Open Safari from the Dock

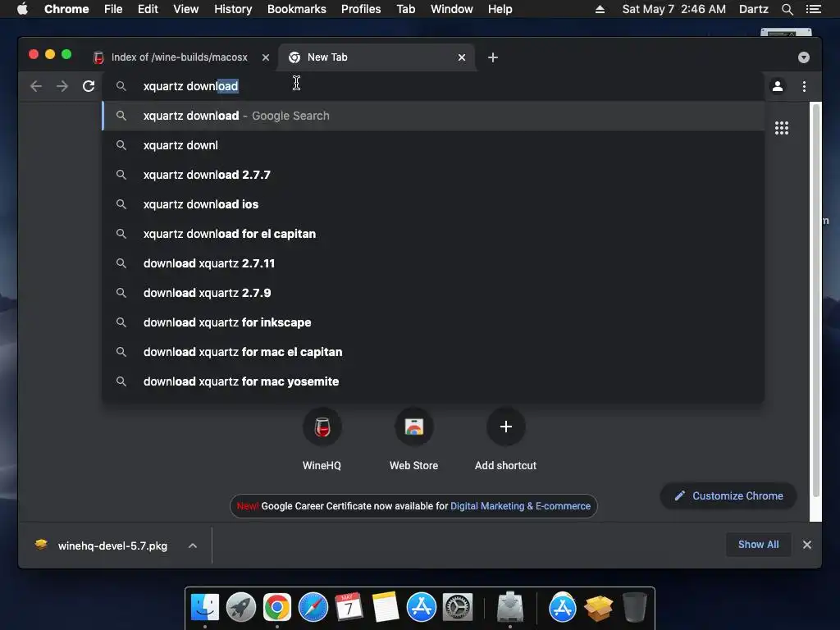click(x=313, y=608)
